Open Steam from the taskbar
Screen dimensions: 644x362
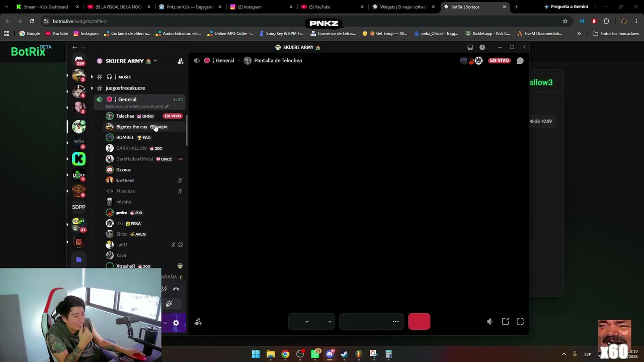coord(344,354)
